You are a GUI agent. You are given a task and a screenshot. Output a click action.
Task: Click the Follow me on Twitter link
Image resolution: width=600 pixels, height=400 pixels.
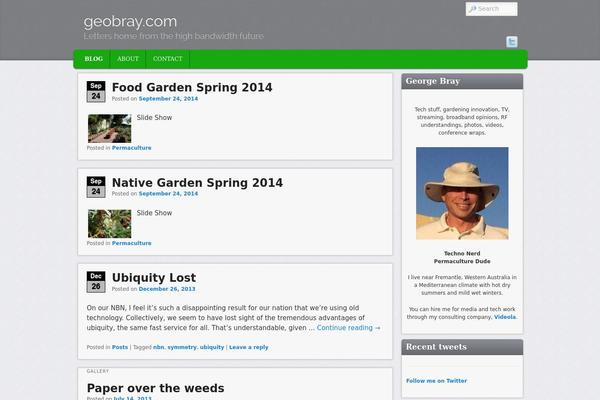[436, 381]
